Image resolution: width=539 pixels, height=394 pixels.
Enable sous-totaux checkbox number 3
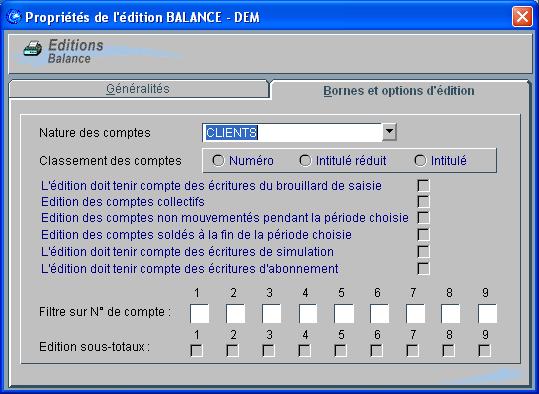pyautogui.click(x=268, y=351)
